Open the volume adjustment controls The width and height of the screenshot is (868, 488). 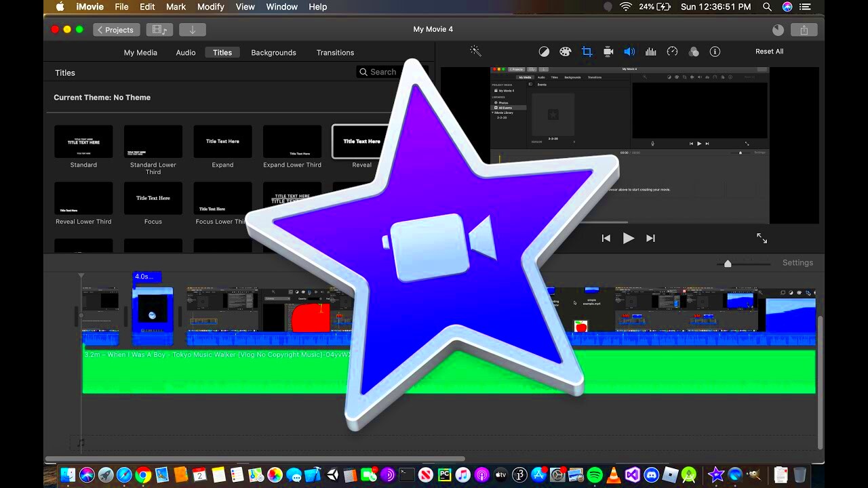(x=629, y=52)
